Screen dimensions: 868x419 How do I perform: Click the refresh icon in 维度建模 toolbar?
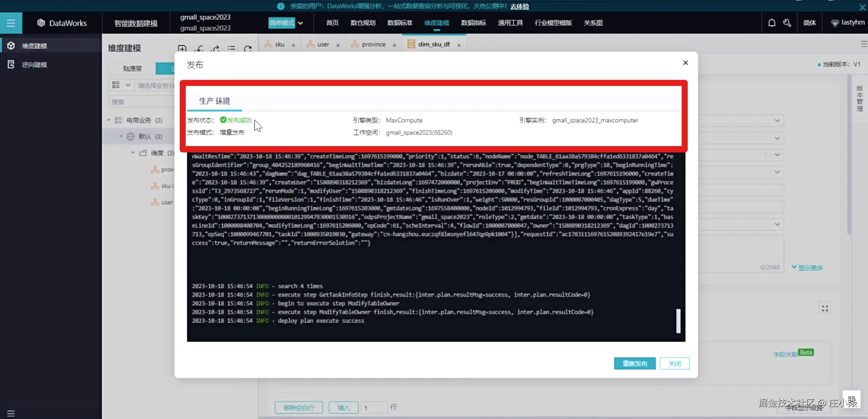[248, 49]
